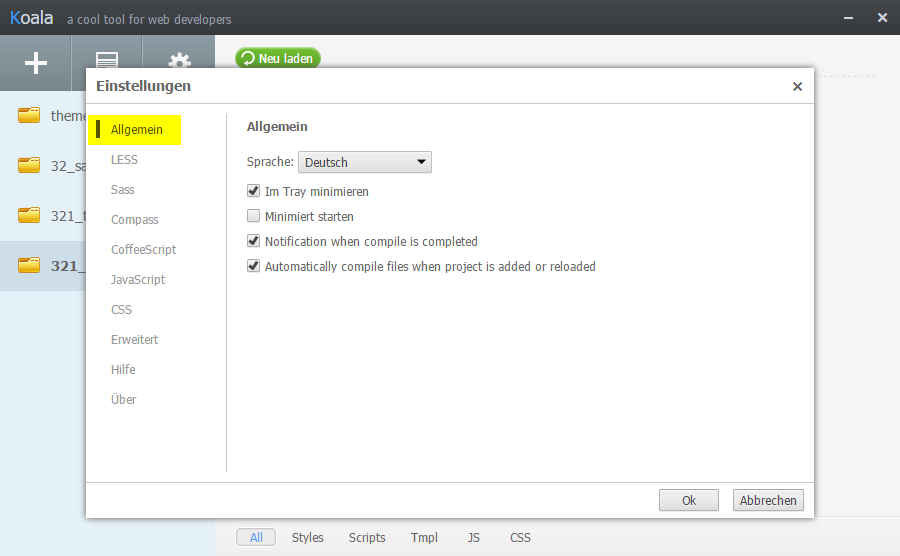Disable notification when compile is completed

(x=253, y=241)
